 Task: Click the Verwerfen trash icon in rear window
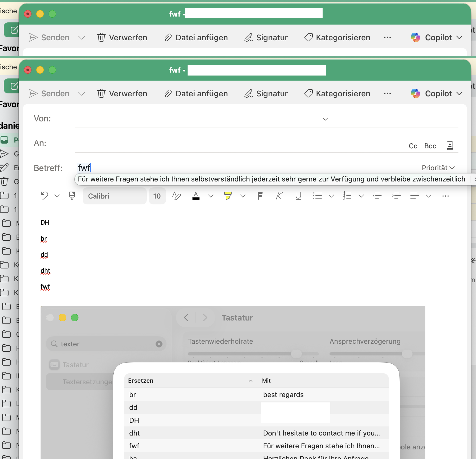101,38
